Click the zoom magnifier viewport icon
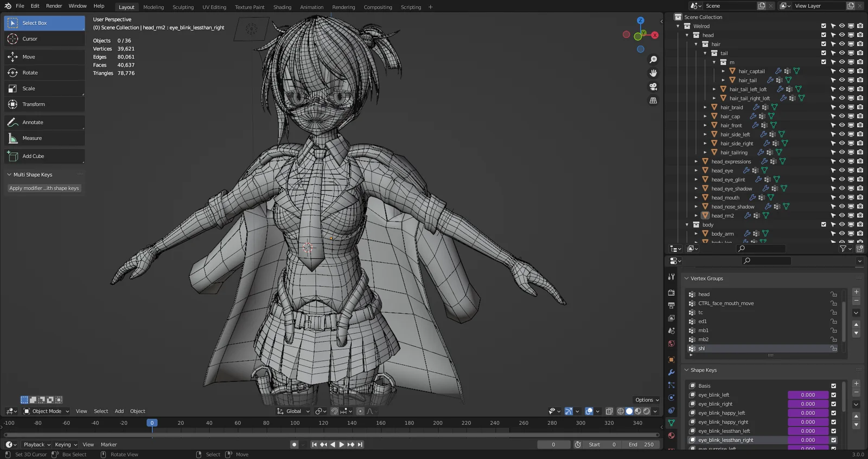The height and width of the screenshot is (459, 868). 653,60
